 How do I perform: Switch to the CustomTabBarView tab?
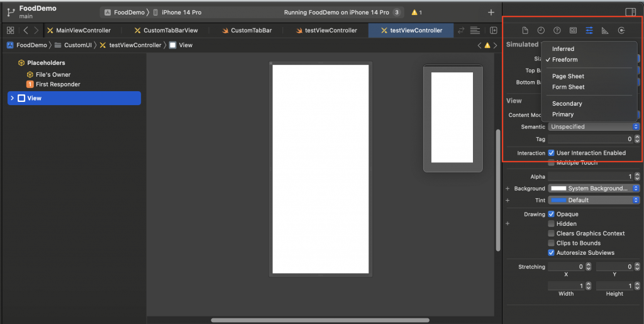pos(166,30)
